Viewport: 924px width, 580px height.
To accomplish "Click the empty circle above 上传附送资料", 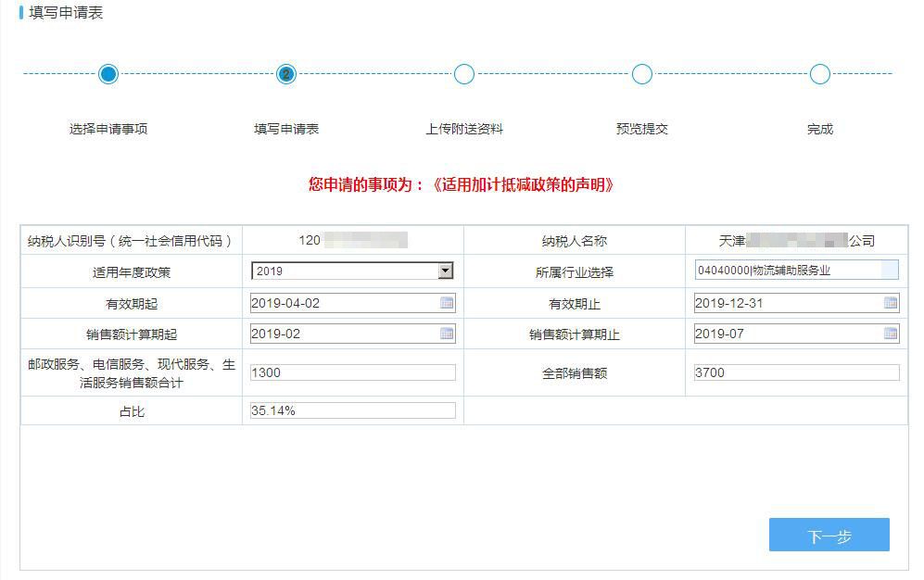I will [463, 74].
